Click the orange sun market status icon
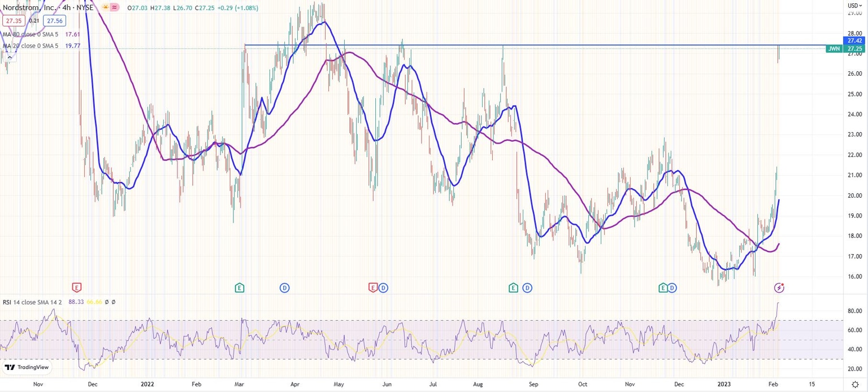The height and width of the screenshot is (392, 868). [105, 8]
